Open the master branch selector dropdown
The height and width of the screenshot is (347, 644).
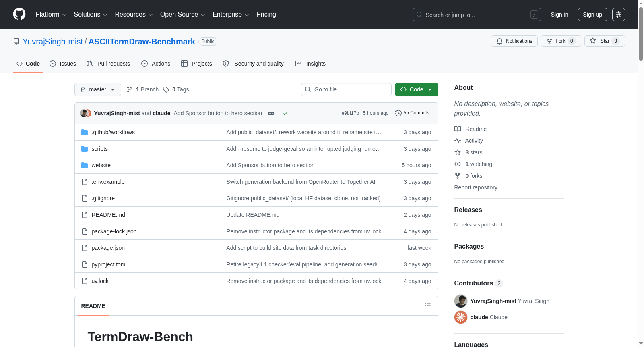[x=98, y=89]
